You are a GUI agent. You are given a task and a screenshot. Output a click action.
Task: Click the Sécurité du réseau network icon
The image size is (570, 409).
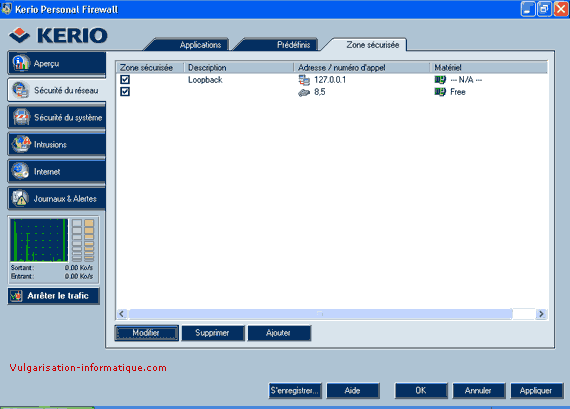pos(20,90)
